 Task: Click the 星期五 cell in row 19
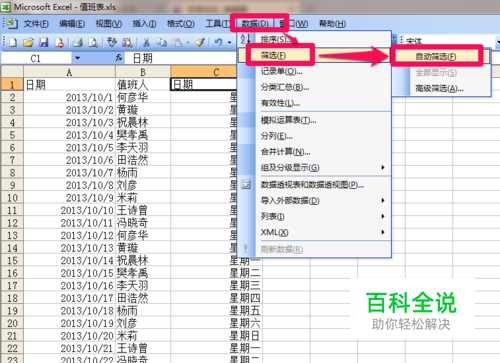216,311
